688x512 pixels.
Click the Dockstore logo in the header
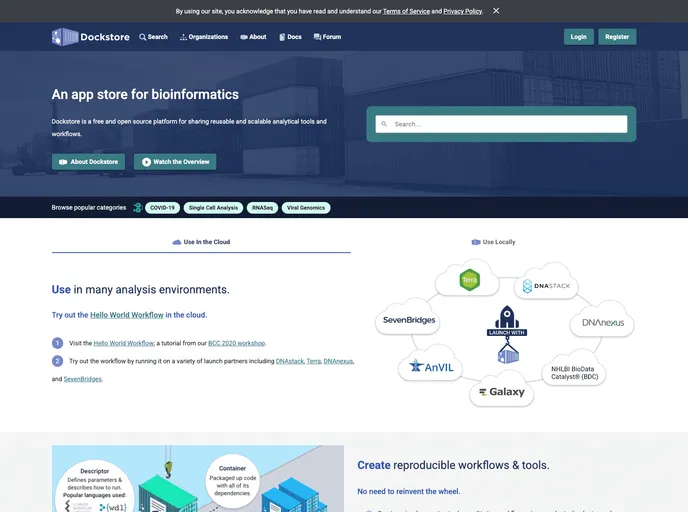coord(91,37)
